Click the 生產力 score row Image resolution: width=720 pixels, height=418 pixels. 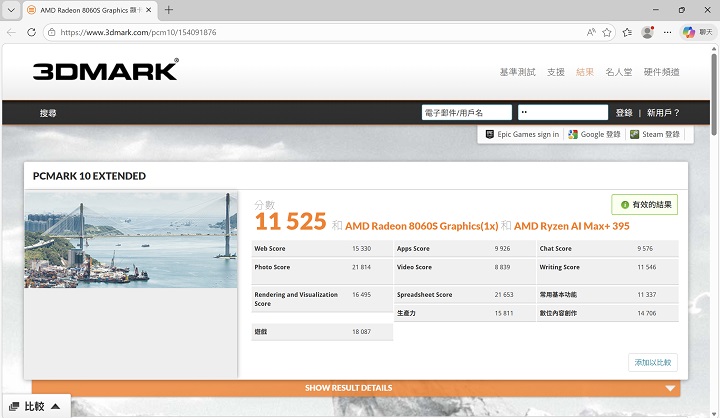(x=465, y=313)
